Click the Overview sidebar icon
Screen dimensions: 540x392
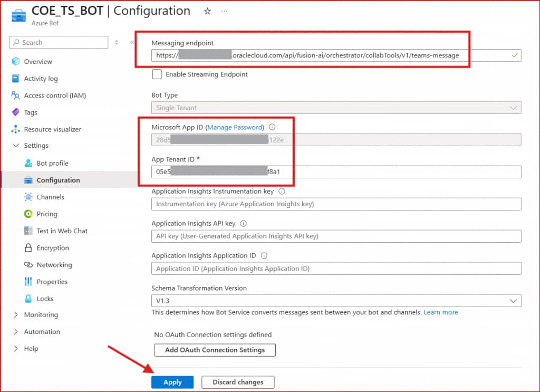point(15,62)
